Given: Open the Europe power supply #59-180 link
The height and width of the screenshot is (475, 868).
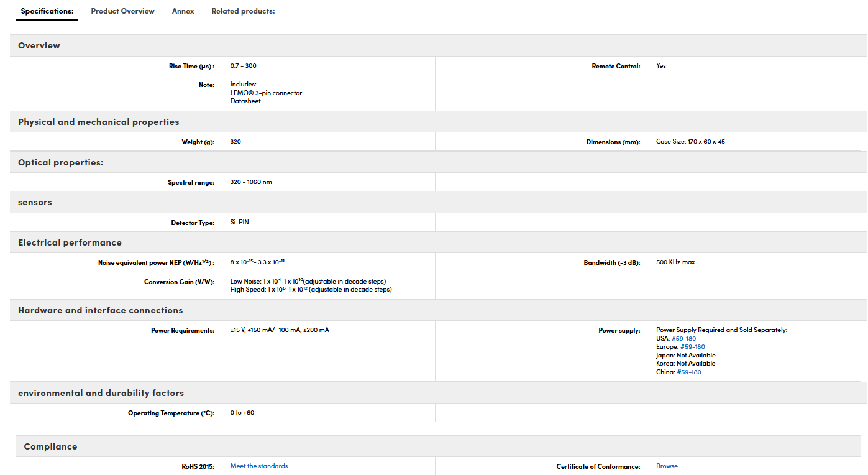Looking at the screenshot, I should (693, 347).
